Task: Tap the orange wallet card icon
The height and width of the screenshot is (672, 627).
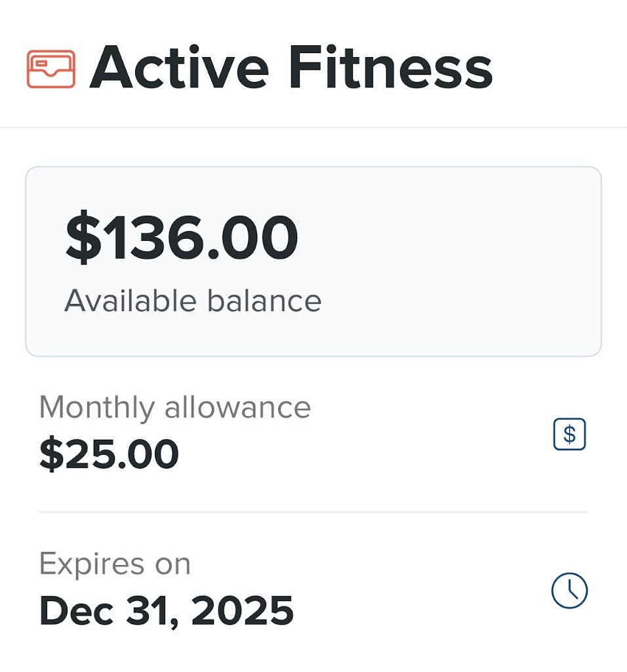Action: 51,69
